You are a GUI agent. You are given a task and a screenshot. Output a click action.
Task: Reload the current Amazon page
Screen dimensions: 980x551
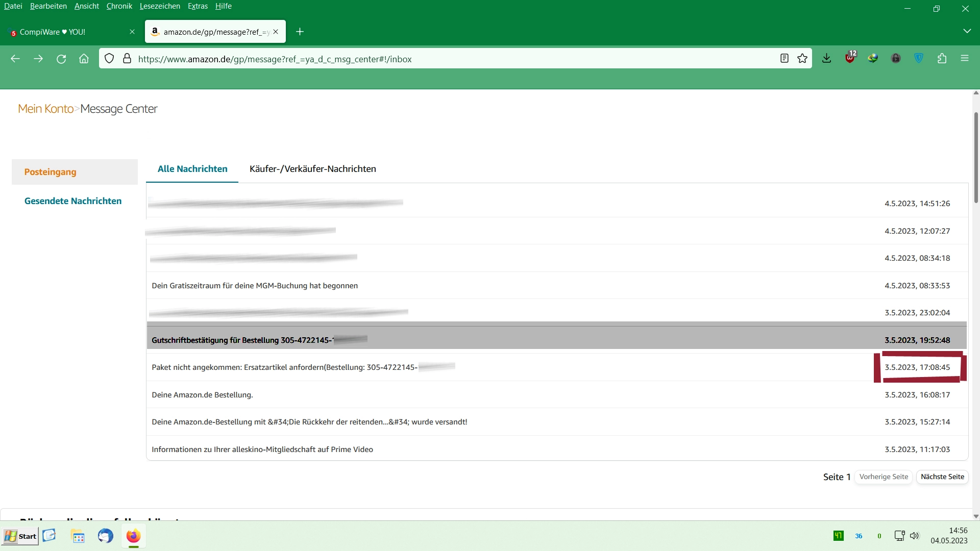61,59
